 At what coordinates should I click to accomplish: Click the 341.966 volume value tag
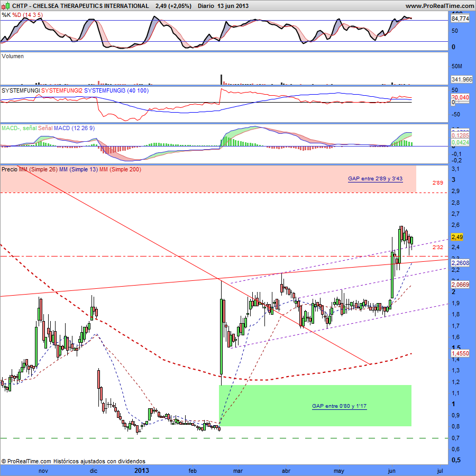462,79
